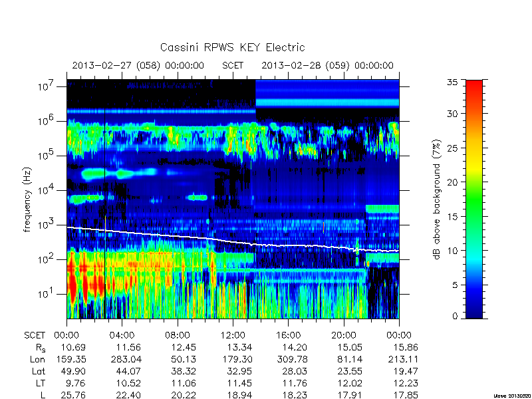The height and width of the screenshot is (399, 532).
Task: Click the 10^5 frequency axis tick label
Action: click(45, 155)
